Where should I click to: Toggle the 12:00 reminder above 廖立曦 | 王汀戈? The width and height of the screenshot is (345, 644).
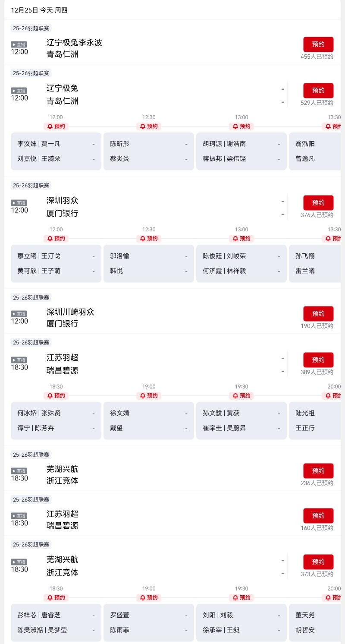pyautogui.click(x=56, y=239)
